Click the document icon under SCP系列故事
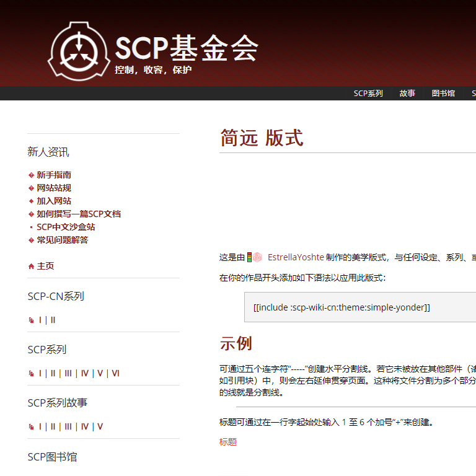This screenshot has width=476, height=476. [32, 427]
